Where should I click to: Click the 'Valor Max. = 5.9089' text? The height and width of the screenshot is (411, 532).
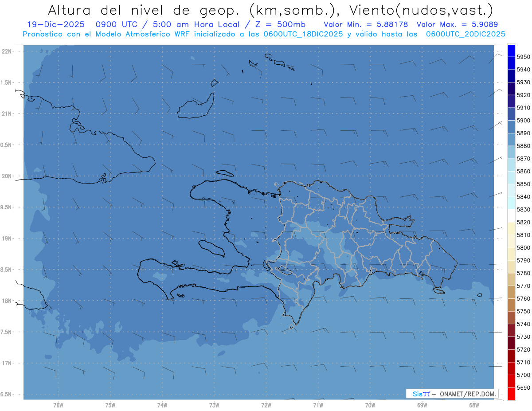458,24
